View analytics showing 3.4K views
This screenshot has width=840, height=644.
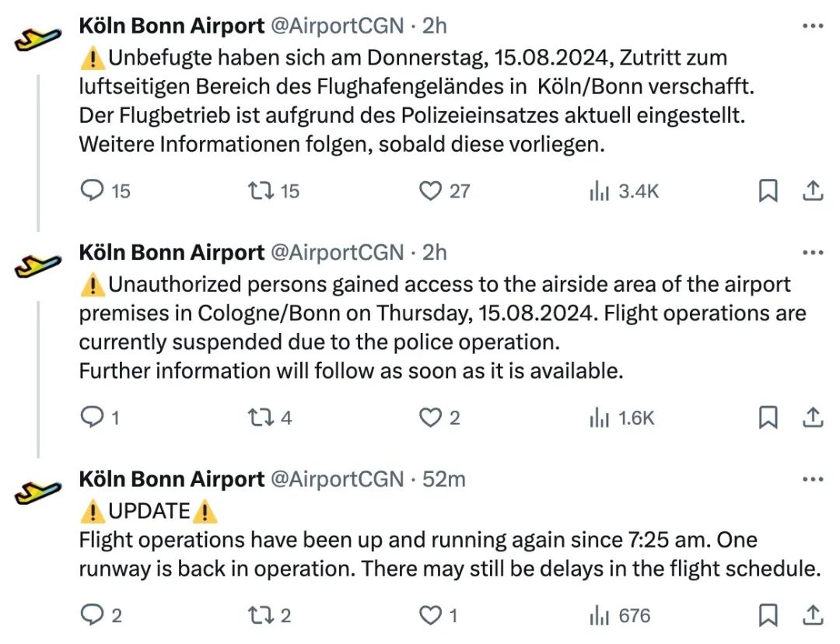tap(624, 191)
